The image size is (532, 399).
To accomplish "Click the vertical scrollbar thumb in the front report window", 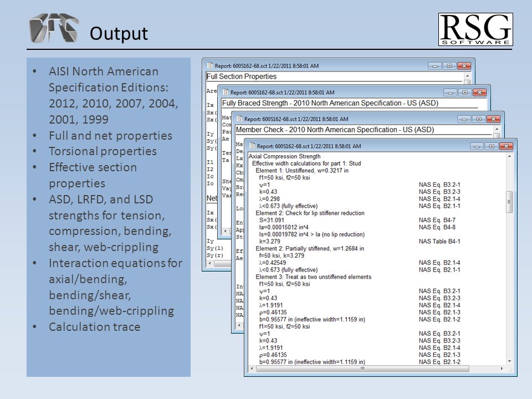I will tap(509, 202).
